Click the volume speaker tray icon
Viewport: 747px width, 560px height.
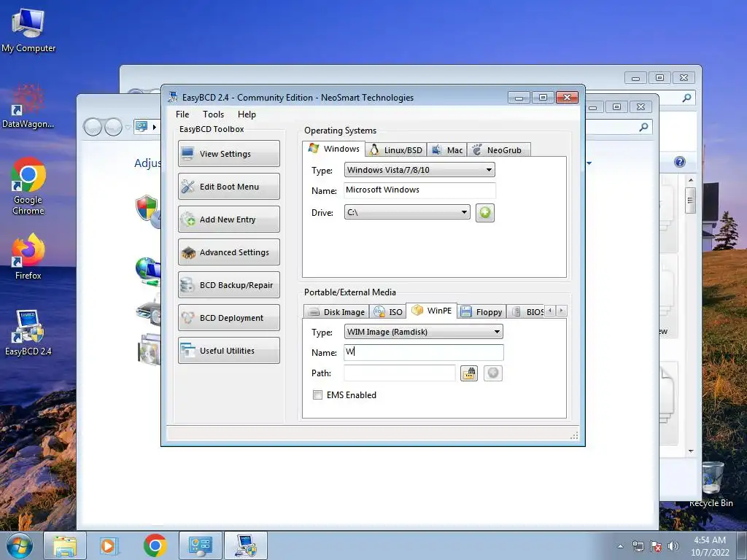[673, 546]
